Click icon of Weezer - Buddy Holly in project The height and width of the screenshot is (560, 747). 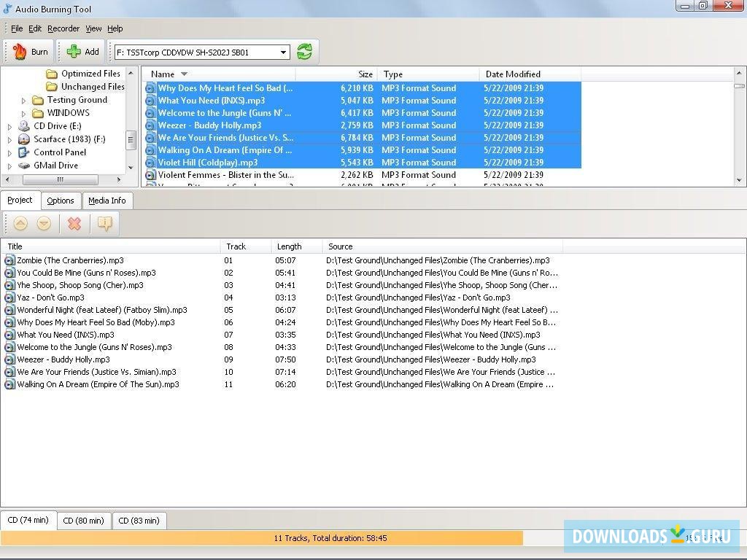(9, 359)
